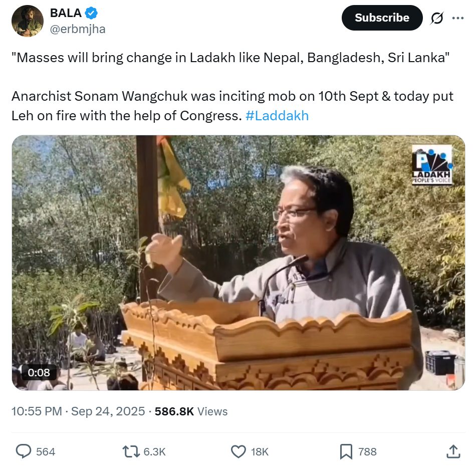Bookmark this post with the bookmark icon

[346, 451]
